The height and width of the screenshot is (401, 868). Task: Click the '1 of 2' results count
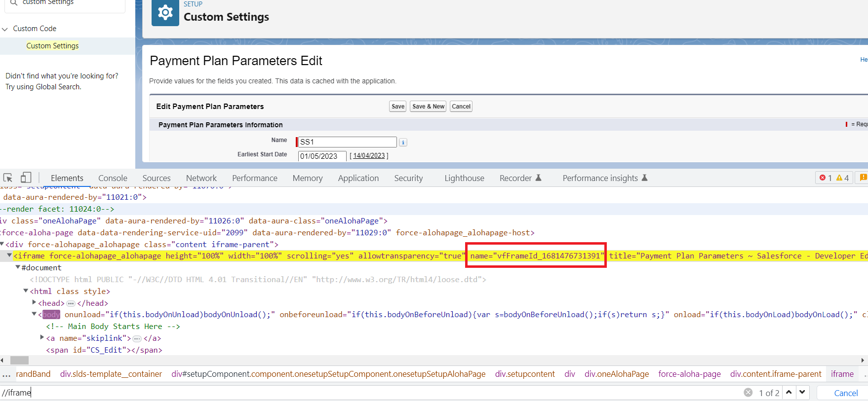click(x=769, y=393)
